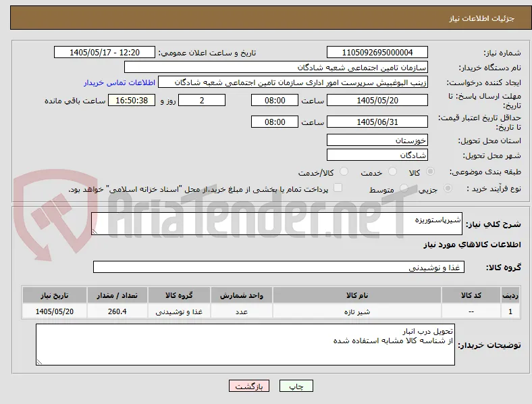Click the resize handle of شرح کلی نیاز box
Viewport: 532px width, 404px height.
pos(95,232)
